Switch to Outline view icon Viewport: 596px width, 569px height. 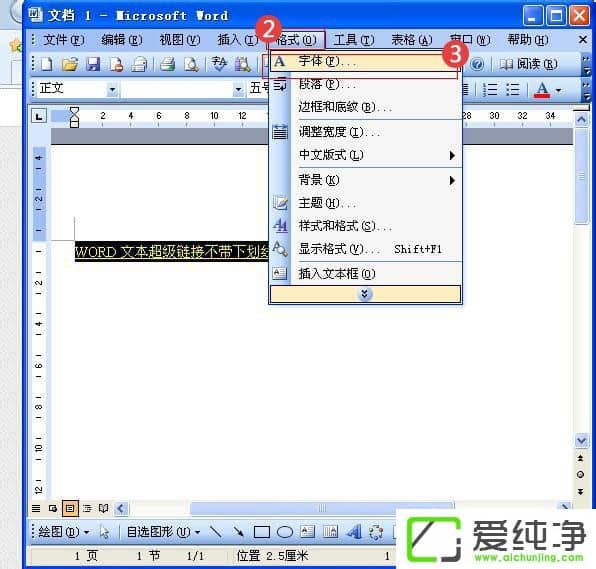pos(87,509)
